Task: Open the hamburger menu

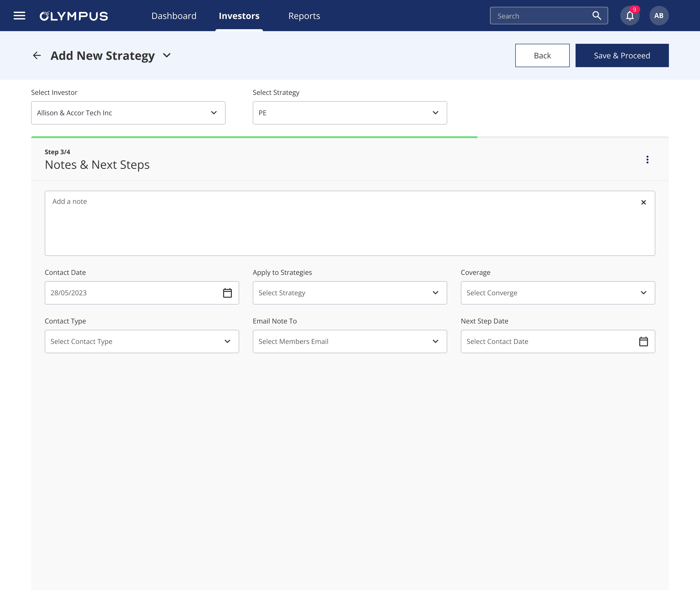Action: (19, 16)
